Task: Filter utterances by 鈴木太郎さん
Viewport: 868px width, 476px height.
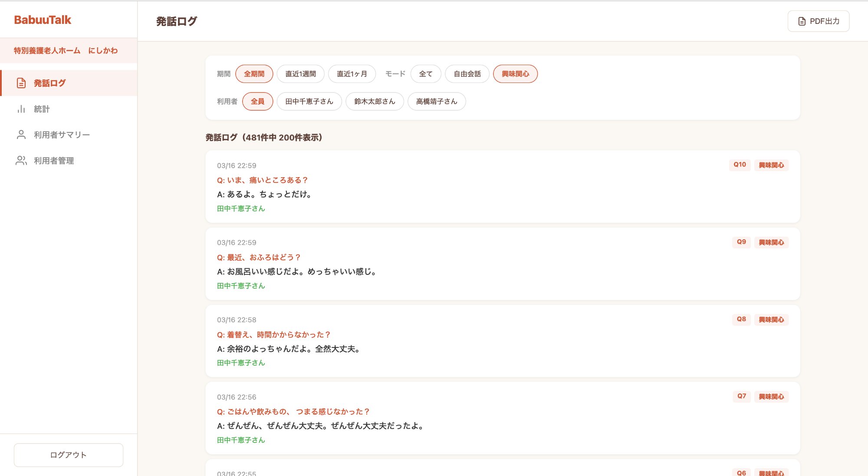Action: point(374,101)
